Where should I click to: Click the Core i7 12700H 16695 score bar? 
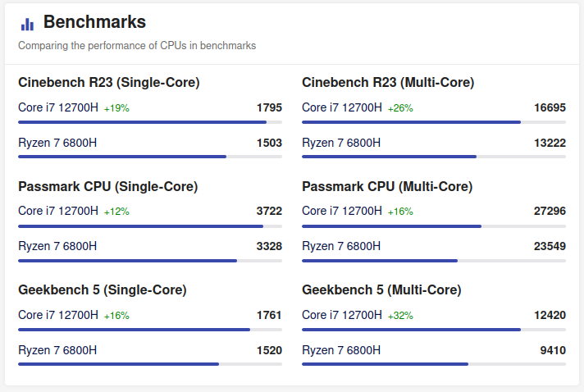pyautogui.click(x=434, y=122)
